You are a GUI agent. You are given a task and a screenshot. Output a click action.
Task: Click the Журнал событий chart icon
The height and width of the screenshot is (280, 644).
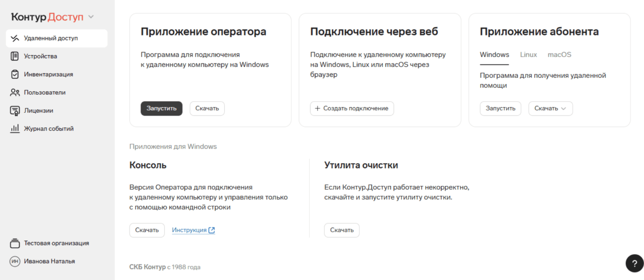coord(15,129)
